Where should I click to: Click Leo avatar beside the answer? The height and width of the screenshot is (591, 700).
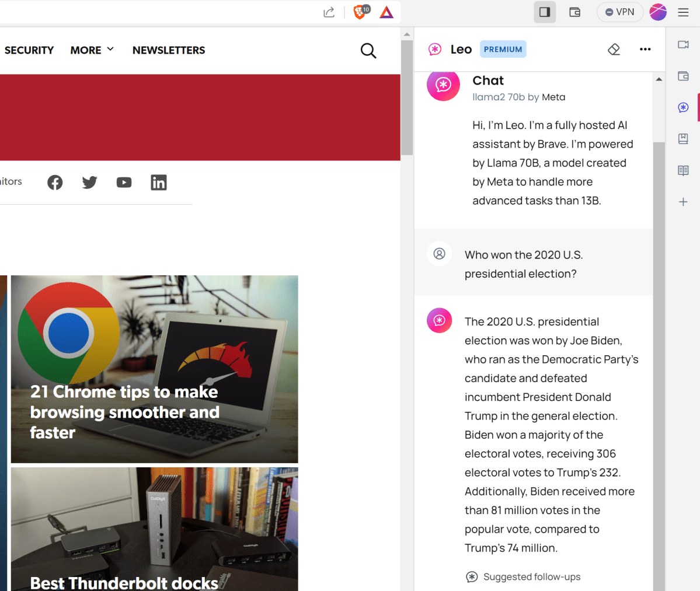pyautogui.click(x=439, y=320)
